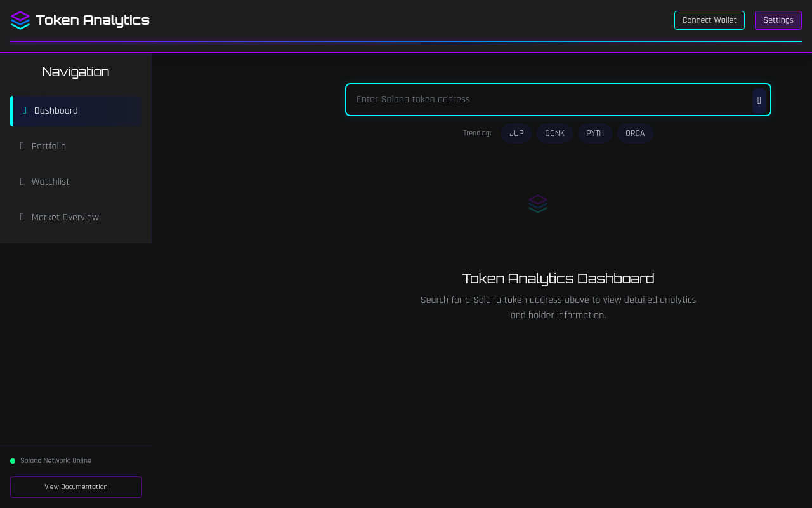
Task: Click the center logo above the dashboard title
Action: [x=538, y=204]
